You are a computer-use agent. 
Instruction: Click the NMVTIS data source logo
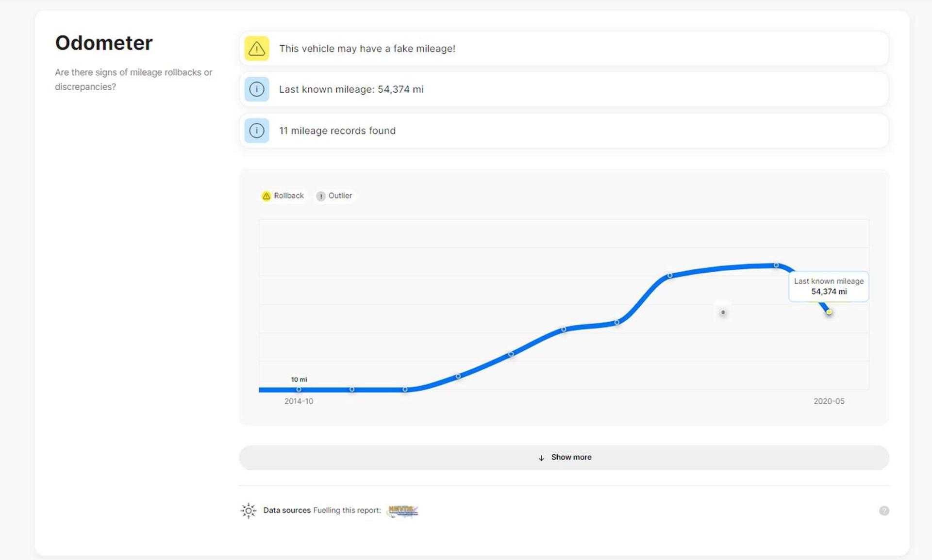point(403,511)
